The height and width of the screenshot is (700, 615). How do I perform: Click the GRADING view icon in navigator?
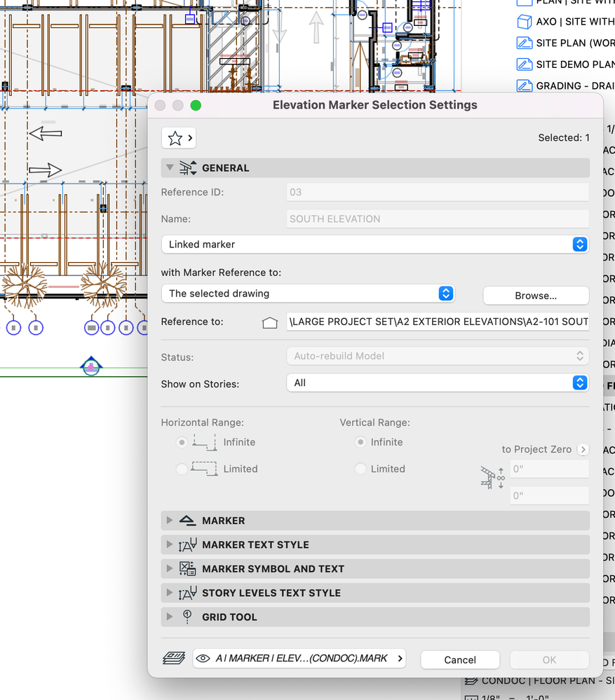pos(525,86)
